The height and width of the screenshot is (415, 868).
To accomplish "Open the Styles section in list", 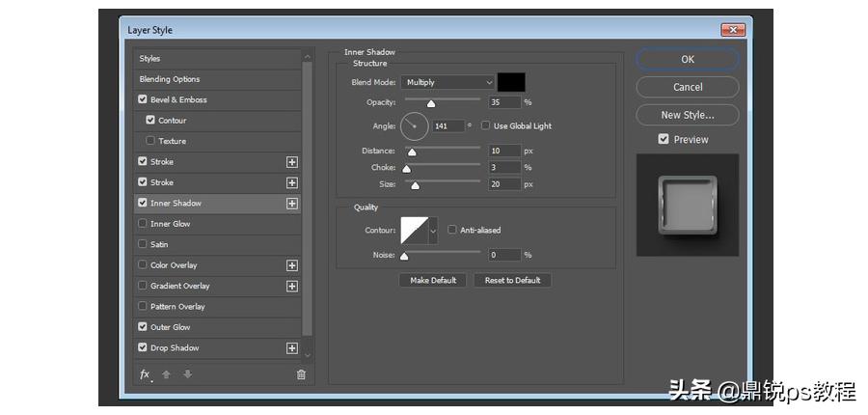I will tap(217, 59).
